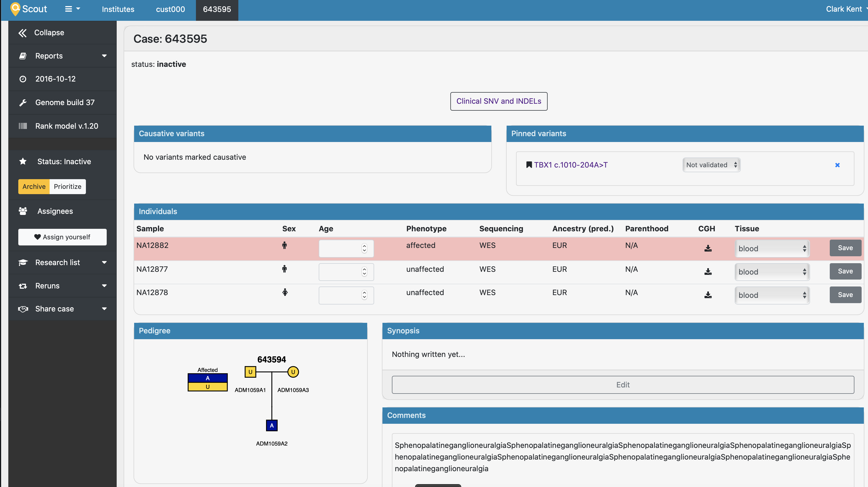The width and height of the screenshot is (868, 487).
Task: Prioritize this case
Action: (67, 186)
